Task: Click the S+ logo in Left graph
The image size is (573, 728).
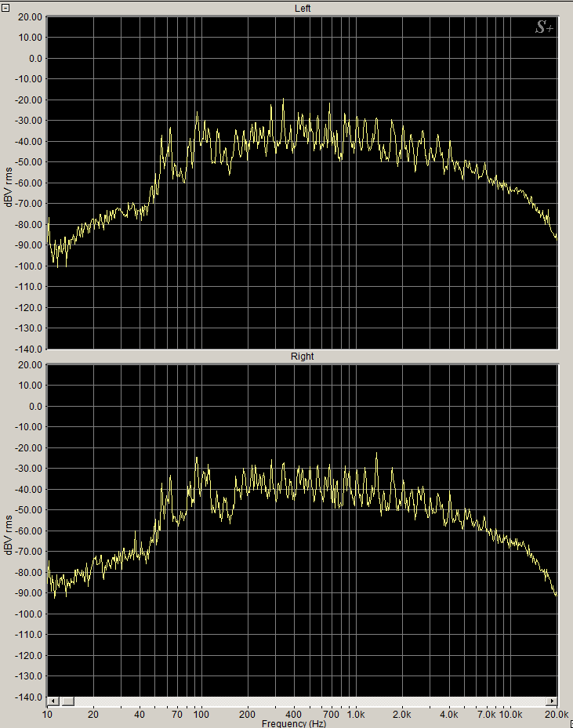Action: (x=545, y=27)
